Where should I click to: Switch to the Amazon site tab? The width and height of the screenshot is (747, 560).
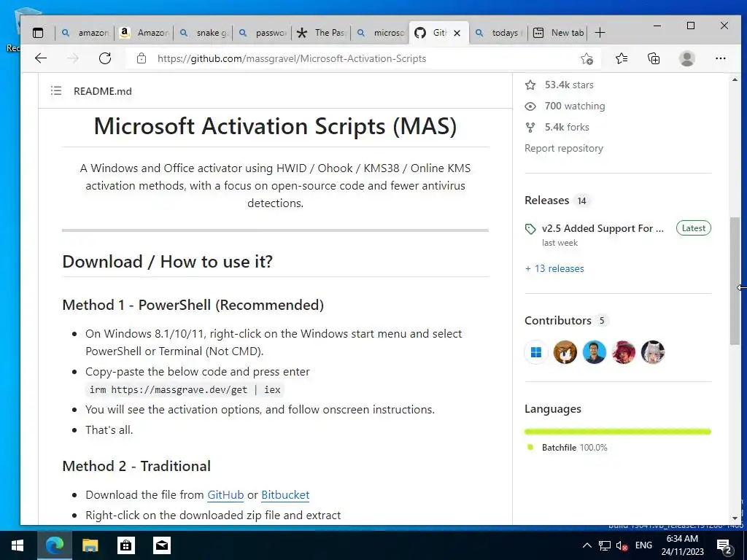coord(145,33)
